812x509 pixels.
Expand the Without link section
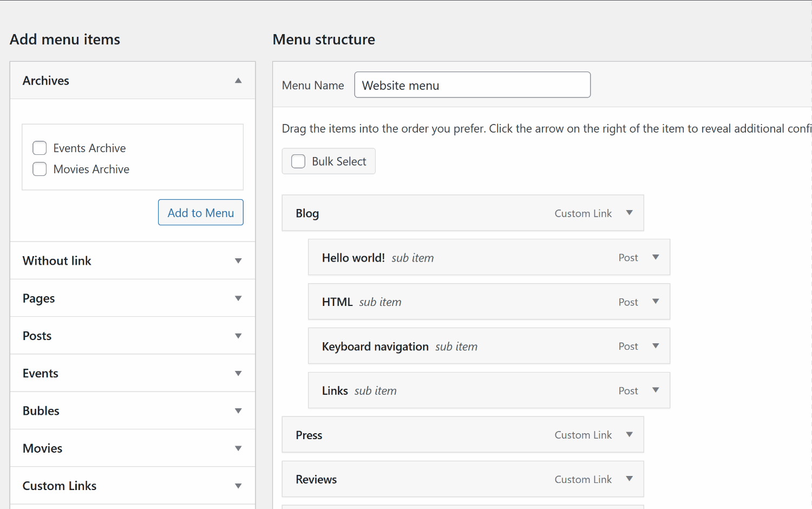(x=238, y=261)
